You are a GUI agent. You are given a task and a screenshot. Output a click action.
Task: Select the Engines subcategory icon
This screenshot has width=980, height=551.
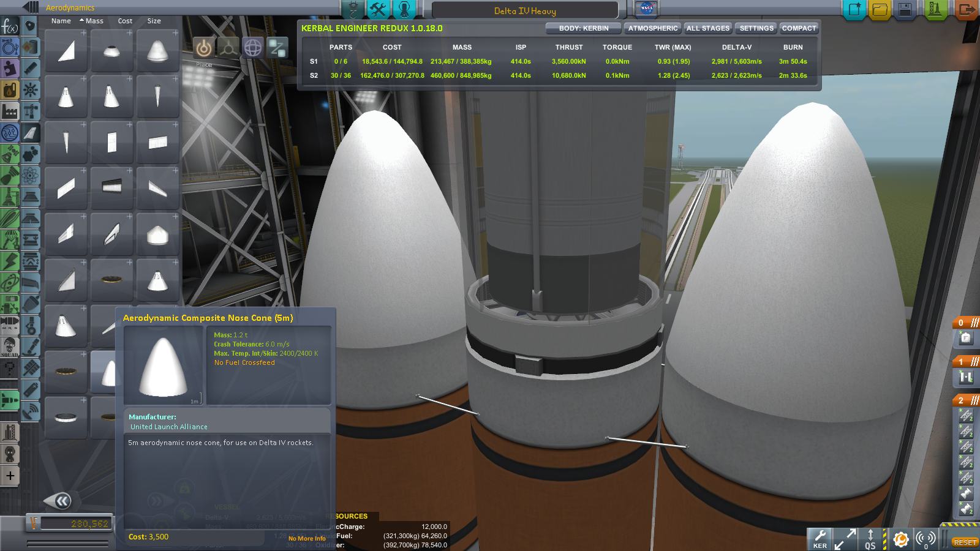30,68
